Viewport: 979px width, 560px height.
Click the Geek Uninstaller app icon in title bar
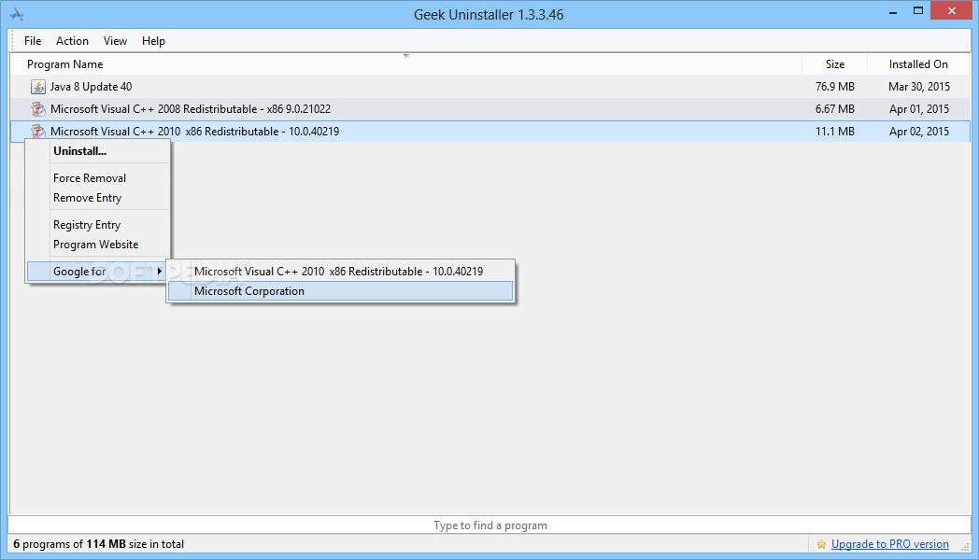tap(17, 14)
